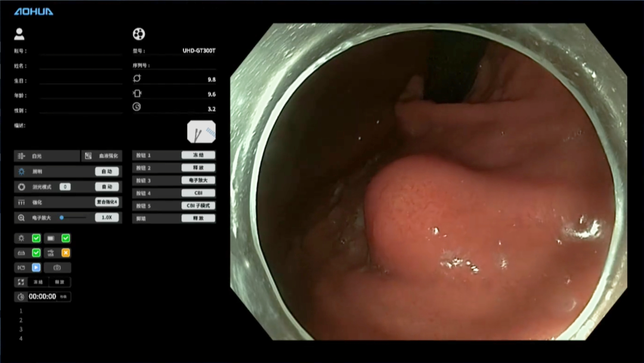
Task: Capture a photo with camera button
Action: point(57,267)
